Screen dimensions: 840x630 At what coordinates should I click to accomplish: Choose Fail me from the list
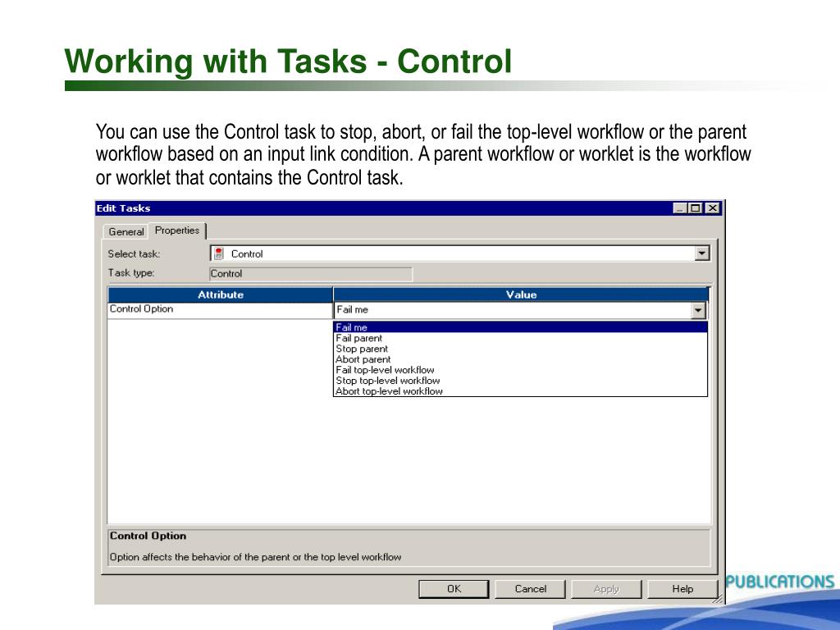(x=520, y=327)
